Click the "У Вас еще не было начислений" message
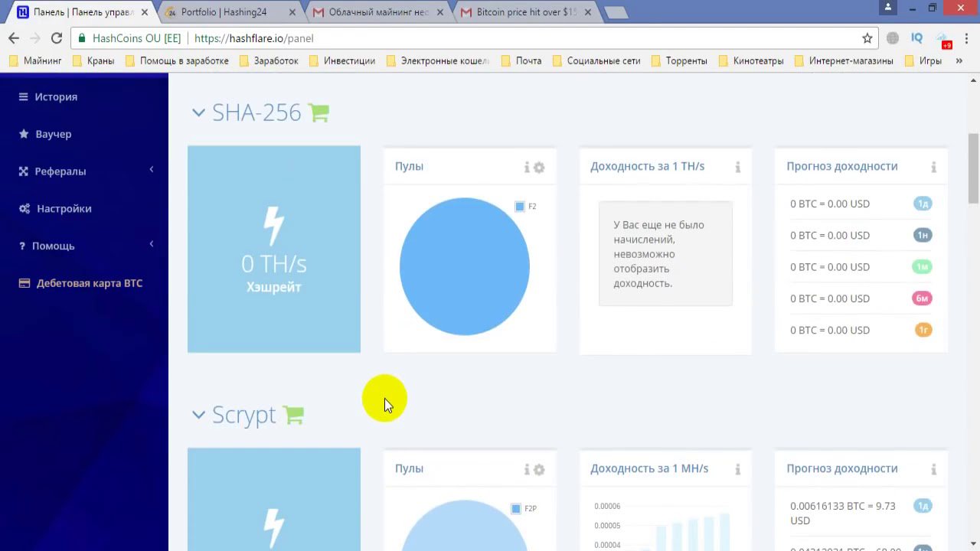The image size is (980, 551). click(x=665, y=254)
